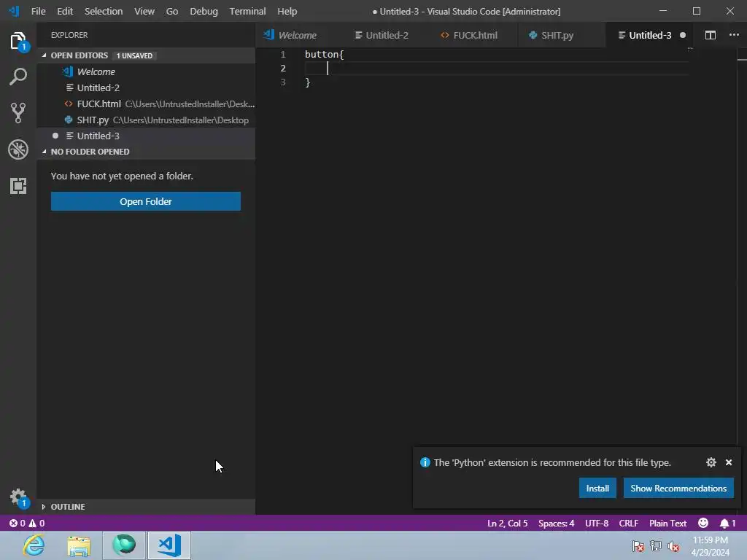Place cursor on editor line 3 brace

(x=308, y=82)
